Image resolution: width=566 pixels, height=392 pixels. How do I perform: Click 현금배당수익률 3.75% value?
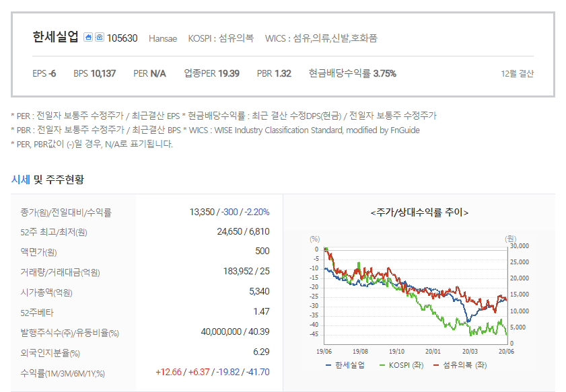pos(352,73)
